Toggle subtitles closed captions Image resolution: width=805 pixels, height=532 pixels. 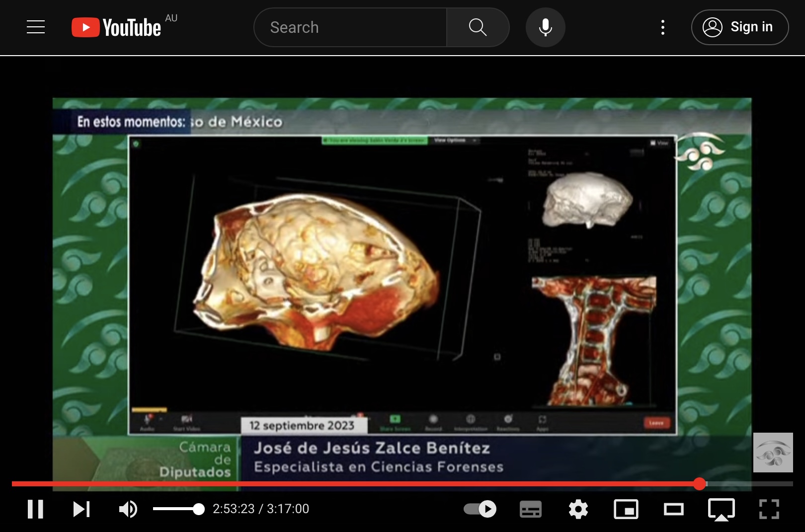(530, 509)
